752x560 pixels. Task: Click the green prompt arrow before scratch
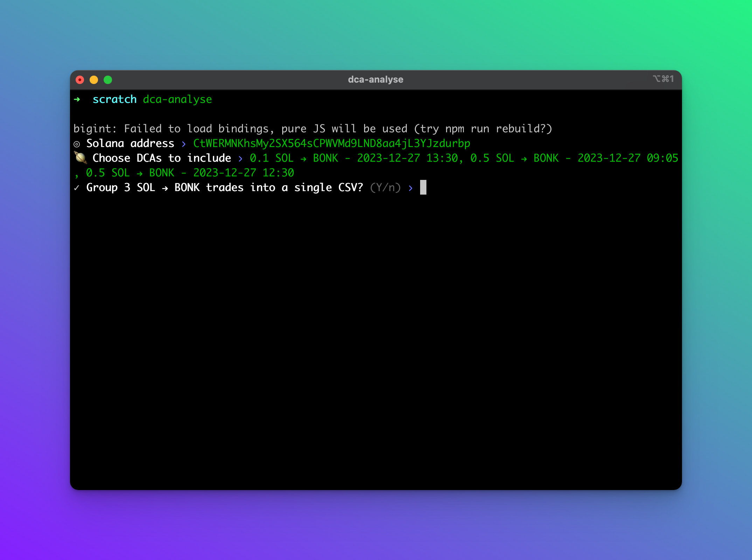click(x=77, y=99)
